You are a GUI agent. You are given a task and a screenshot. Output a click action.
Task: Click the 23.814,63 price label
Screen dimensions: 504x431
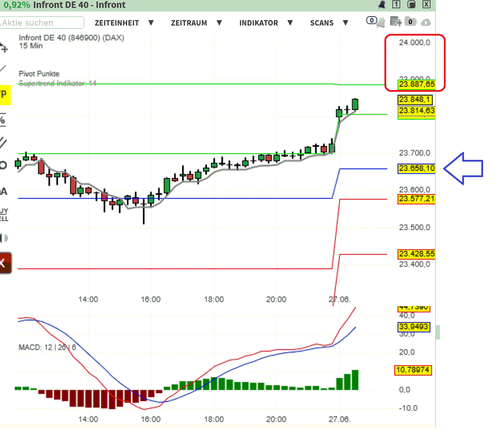pyautogui.click(x=416, y=111)
